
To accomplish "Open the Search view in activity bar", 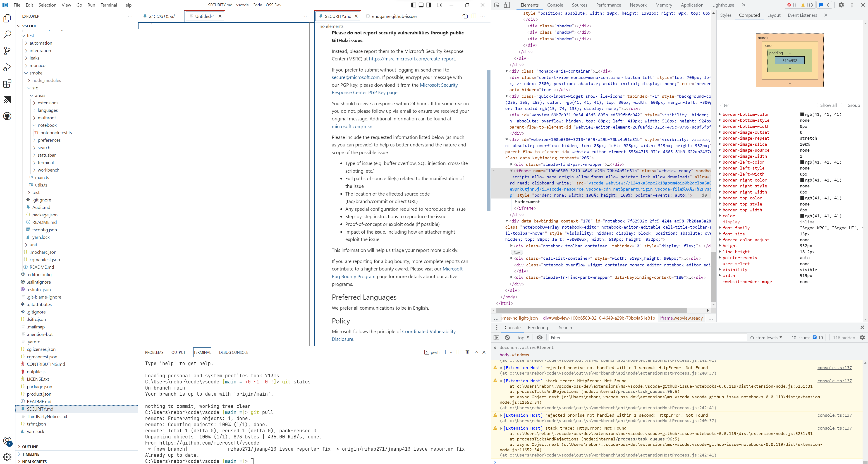I will click(x=7, y=35).
